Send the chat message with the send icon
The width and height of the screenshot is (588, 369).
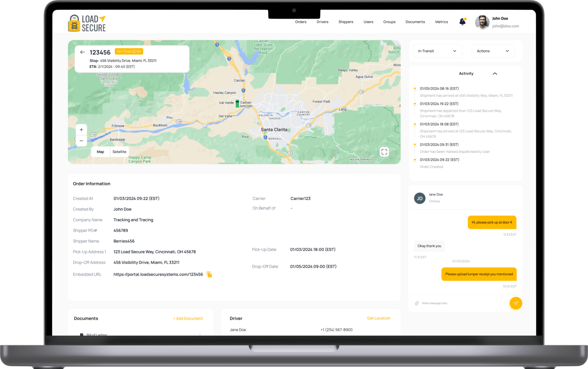[516, 303]
